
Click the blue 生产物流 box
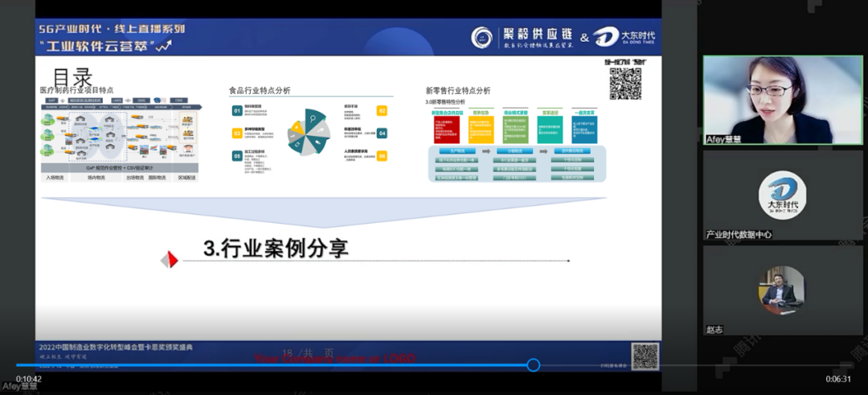tap(457, 150)
